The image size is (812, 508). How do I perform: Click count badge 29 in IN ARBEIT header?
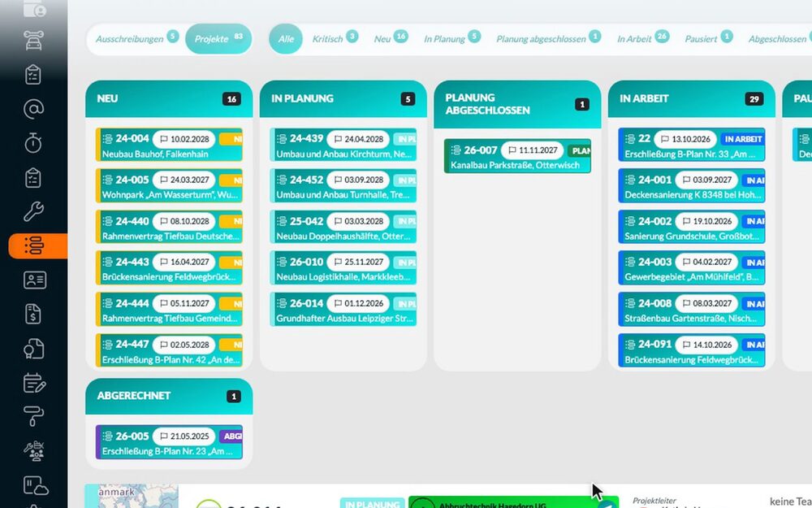click(x=754, y=99)
